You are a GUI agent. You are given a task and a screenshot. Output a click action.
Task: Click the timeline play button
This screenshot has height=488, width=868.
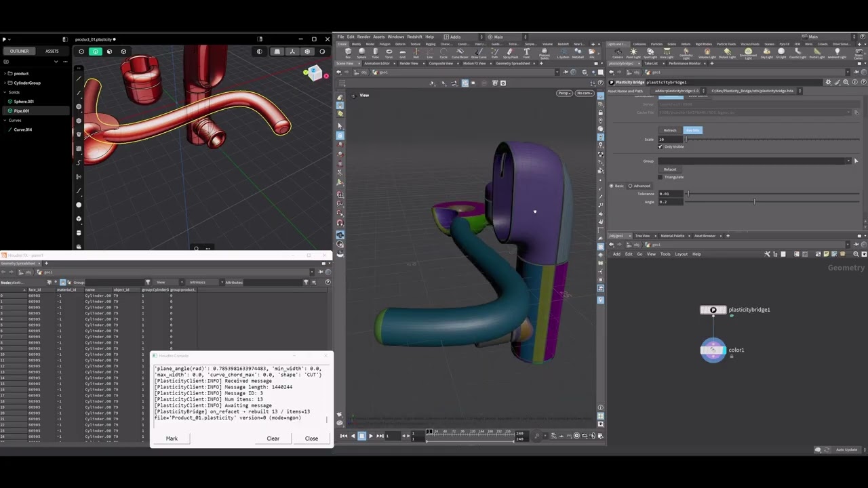point(370,436)
